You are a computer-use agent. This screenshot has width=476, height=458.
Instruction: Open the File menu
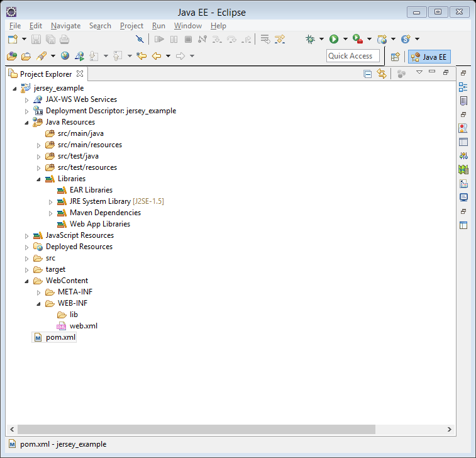tap(15, 26)
